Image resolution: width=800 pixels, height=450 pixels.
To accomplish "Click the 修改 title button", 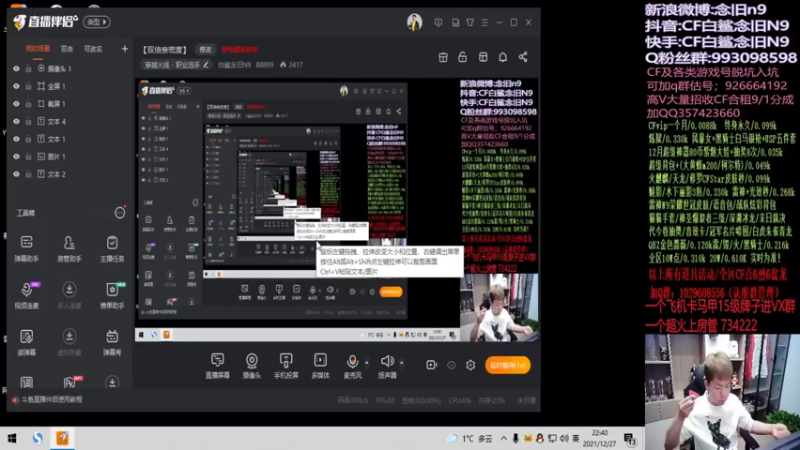I will pyautogui.click(x=206, y=49).
